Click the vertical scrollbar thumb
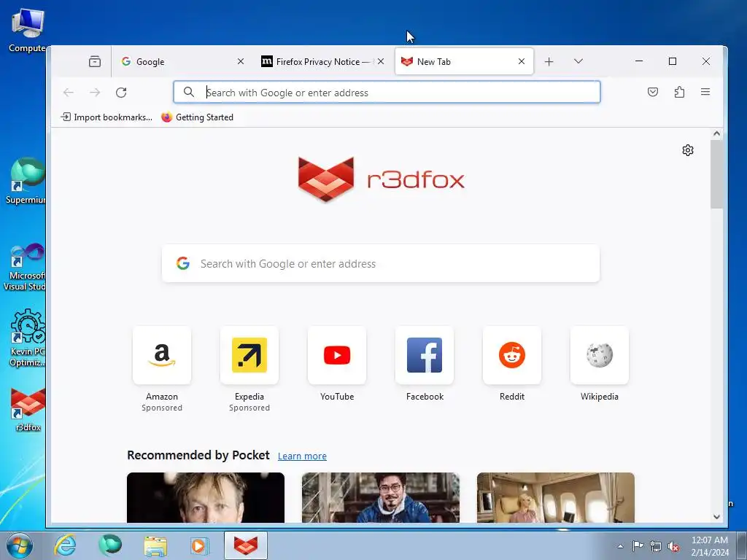This screenshot has height=560, width=747. click(x=716, y=174)
